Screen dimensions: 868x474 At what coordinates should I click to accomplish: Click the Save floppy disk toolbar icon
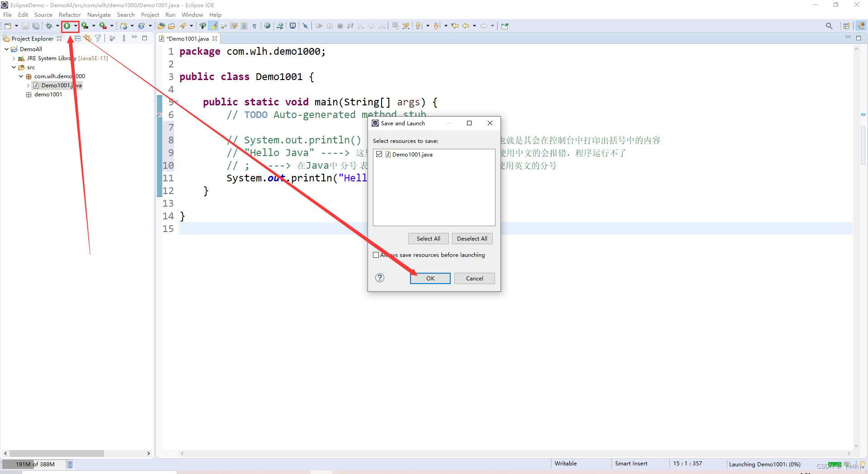[25, 26]
